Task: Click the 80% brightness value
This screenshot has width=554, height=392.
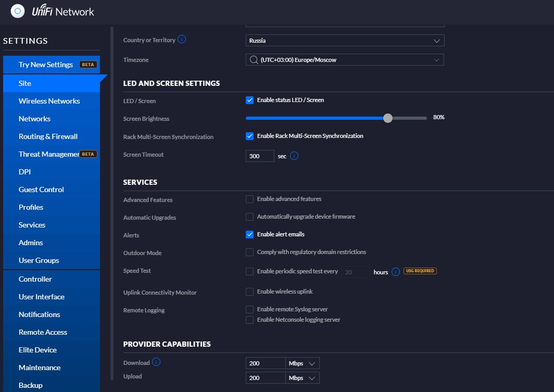Action: 439,117
